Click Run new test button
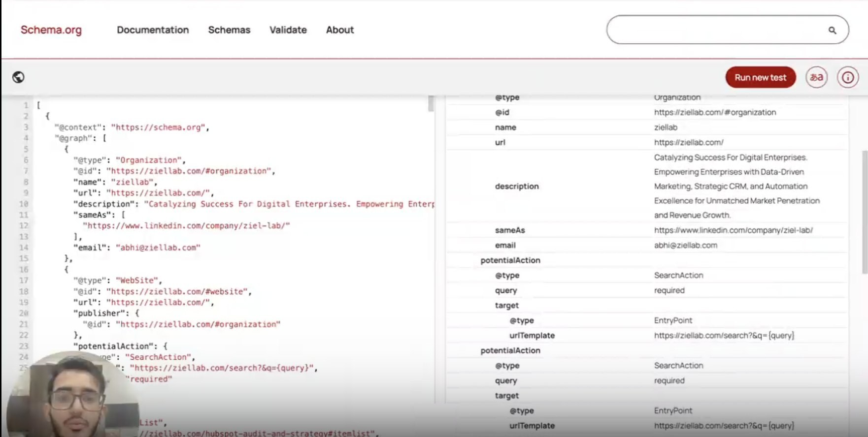The height and width of the screenshot is (437, 868). [x=760, y=77]
